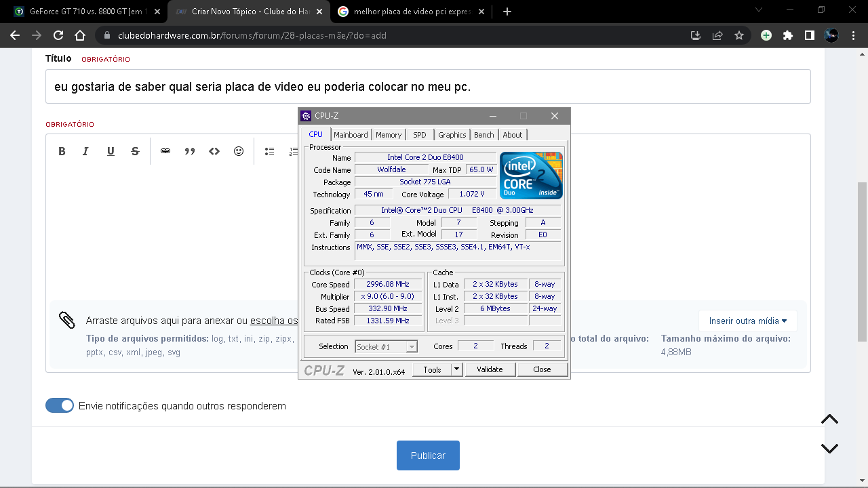This screenshot has width=868, height=488.
Task: Reload the current page
Action: 58,35
